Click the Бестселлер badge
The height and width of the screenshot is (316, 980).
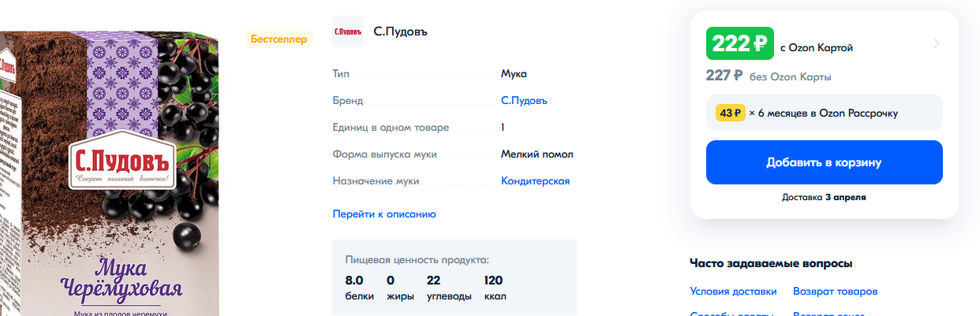[x=279, y=39]
